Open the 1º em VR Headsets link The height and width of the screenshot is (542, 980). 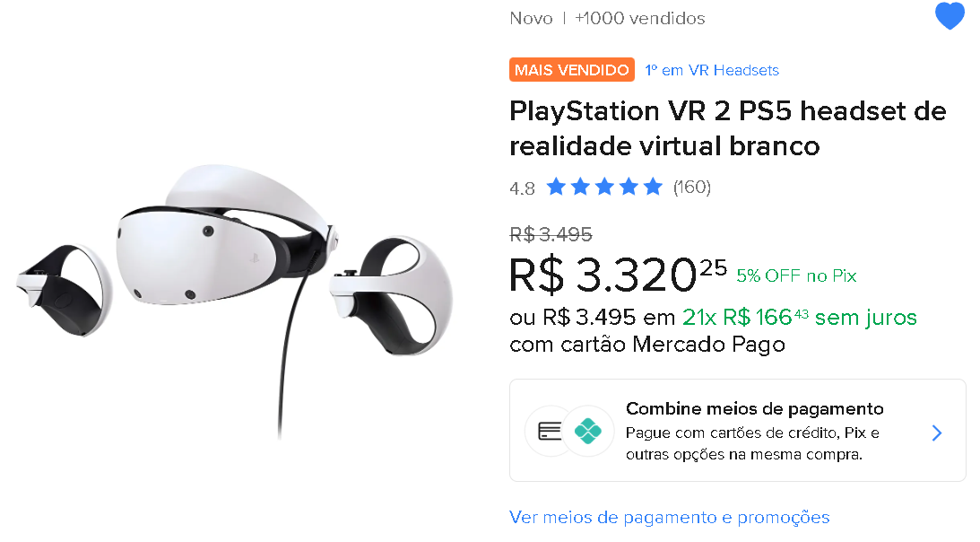[x=712, y=70]
